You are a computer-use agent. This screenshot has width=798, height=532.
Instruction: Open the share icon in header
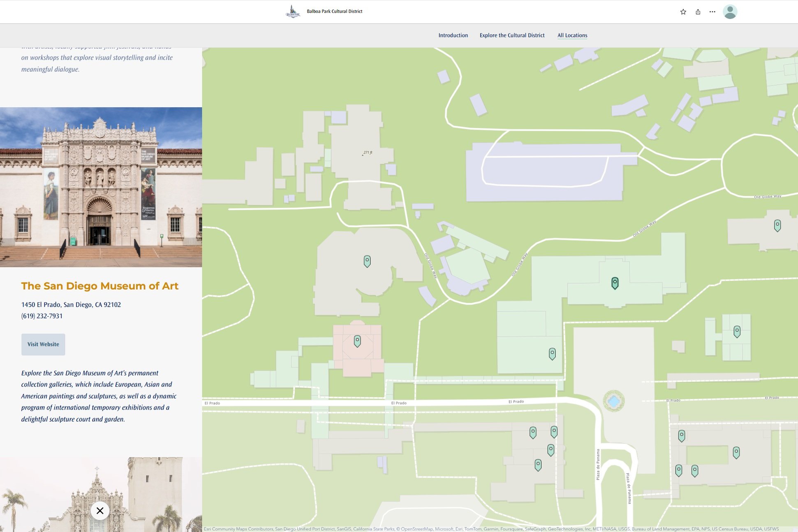coord(698,12)
